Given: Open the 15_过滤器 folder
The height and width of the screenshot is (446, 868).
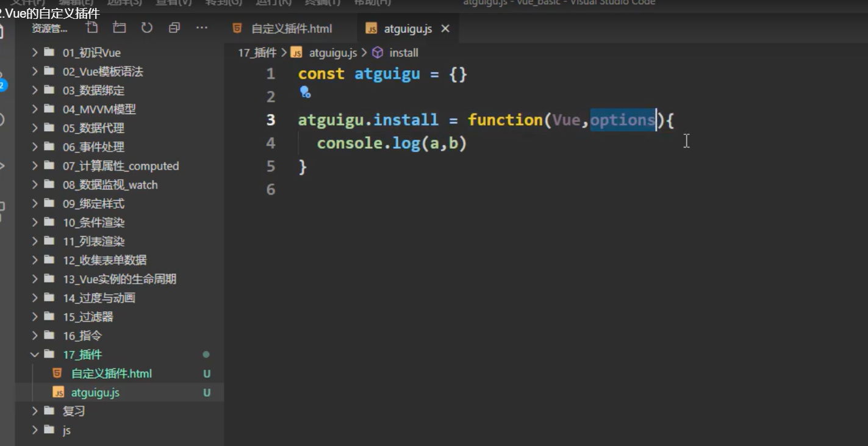Looking at the screenshot, I should (120, 317).
